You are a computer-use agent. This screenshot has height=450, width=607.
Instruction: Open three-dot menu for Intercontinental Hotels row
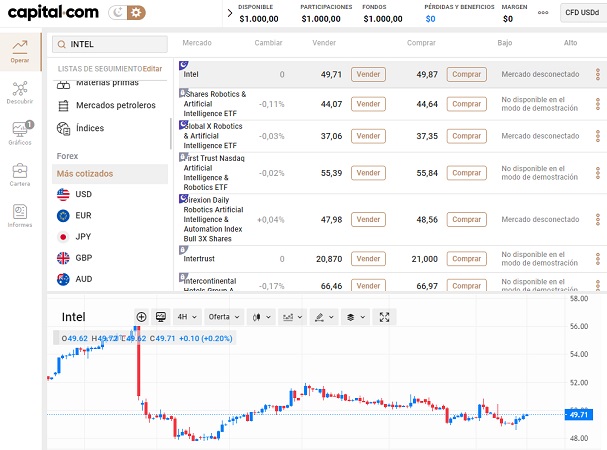pos(598,286)
